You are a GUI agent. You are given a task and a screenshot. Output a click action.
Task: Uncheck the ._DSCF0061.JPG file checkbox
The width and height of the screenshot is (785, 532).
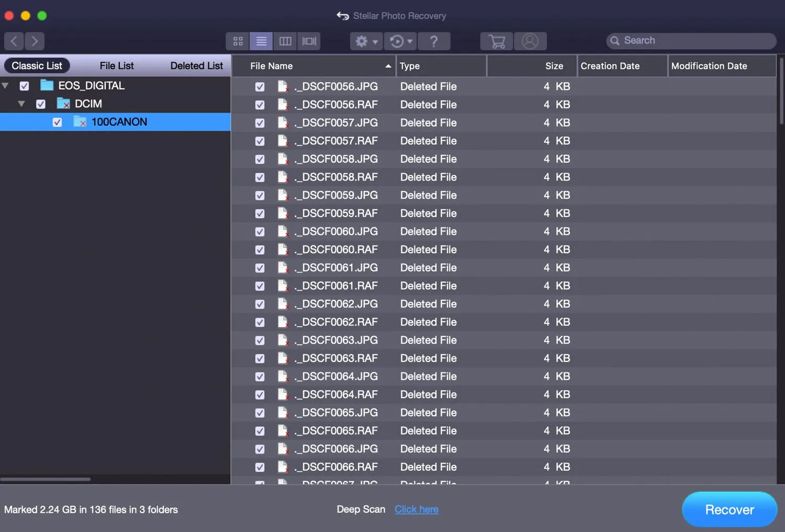click(260, 268)
